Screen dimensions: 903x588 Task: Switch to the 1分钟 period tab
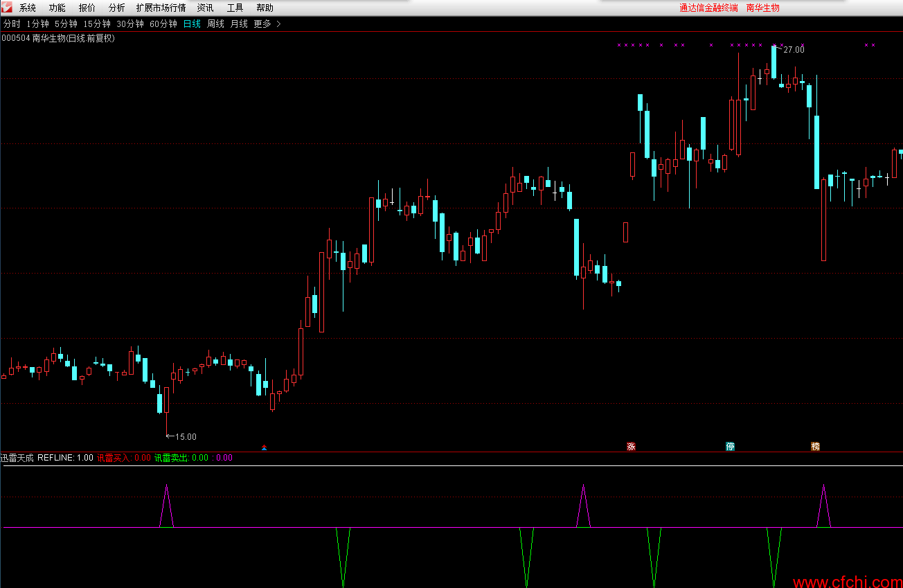point(38,24)
